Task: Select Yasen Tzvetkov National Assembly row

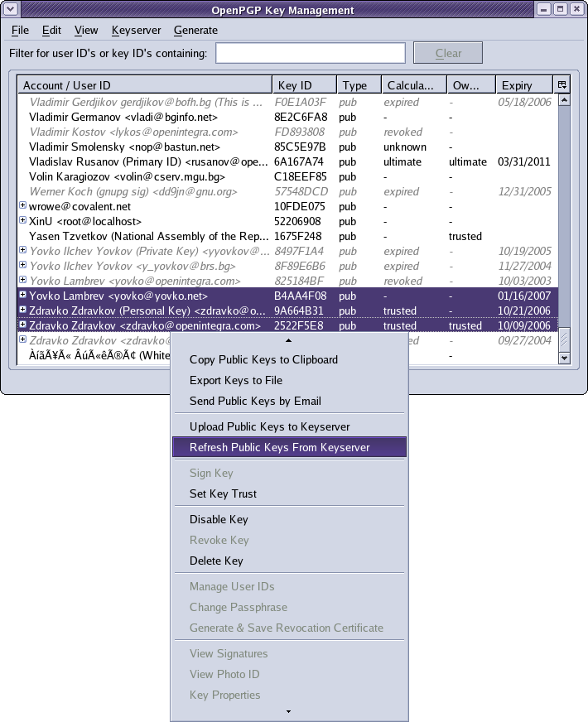Action: coord(287,236)
